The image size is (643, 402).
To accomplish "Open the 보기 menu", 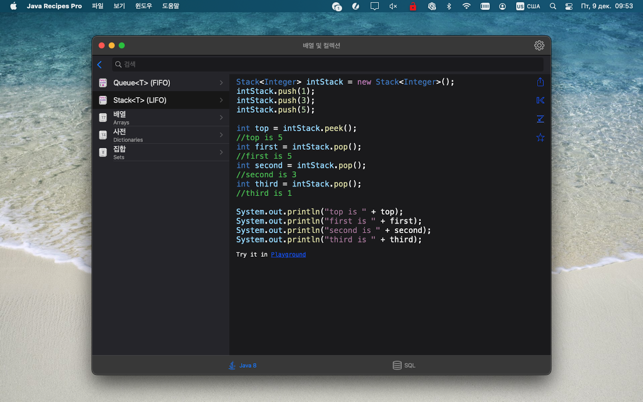I will point(119,6).
